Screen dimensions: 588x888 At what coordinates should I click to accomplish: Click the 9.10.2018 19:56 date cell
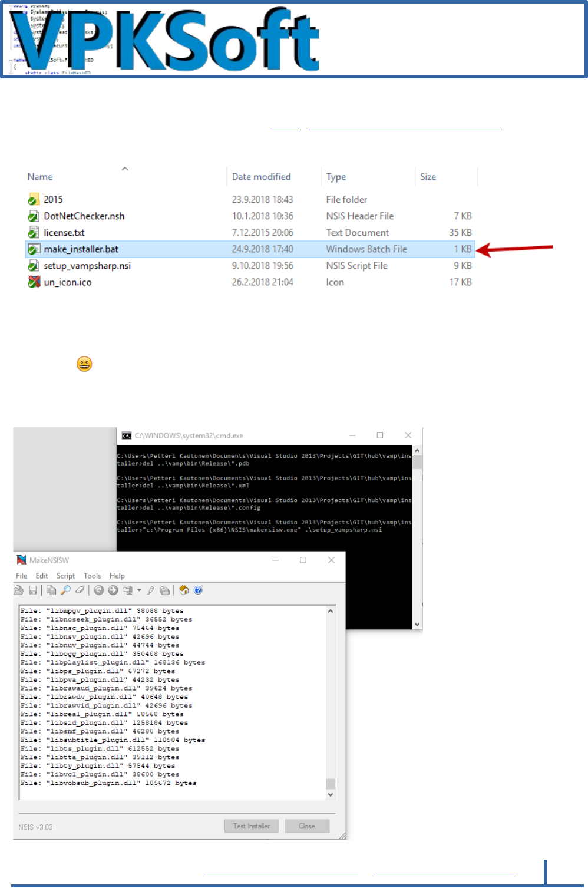tap(263, 266)
